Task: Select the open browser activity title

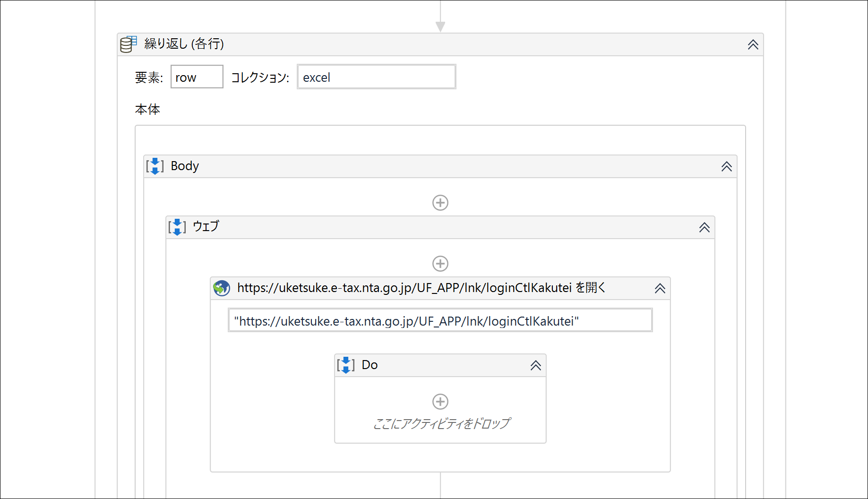Action: click(x=421, y=287)
